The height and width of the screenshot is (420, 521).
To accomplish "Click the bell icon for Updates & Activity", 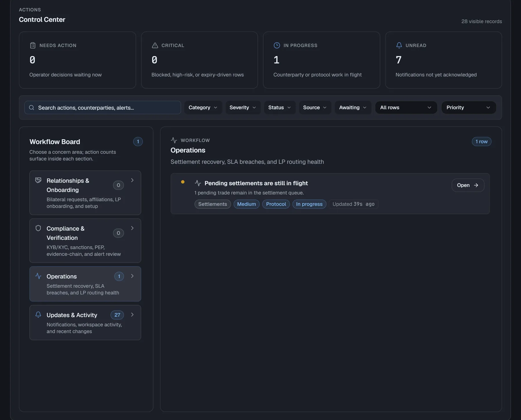I will tap(38, 314).
